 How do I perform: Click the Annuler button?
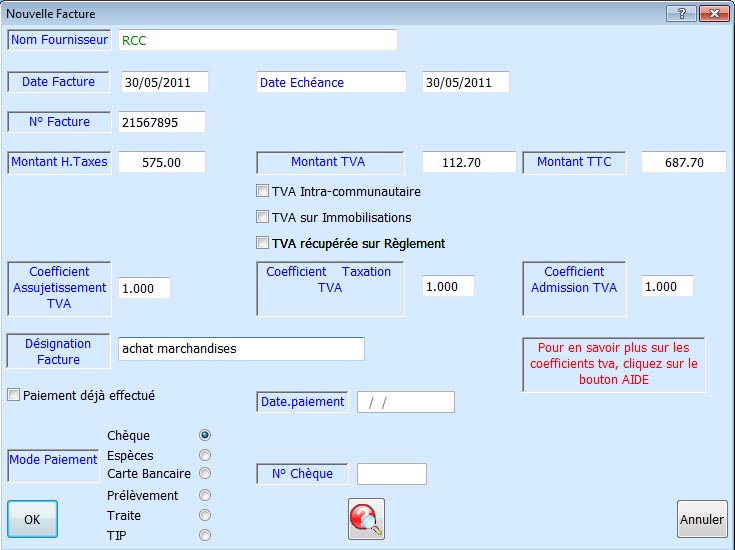pos(701,520)
